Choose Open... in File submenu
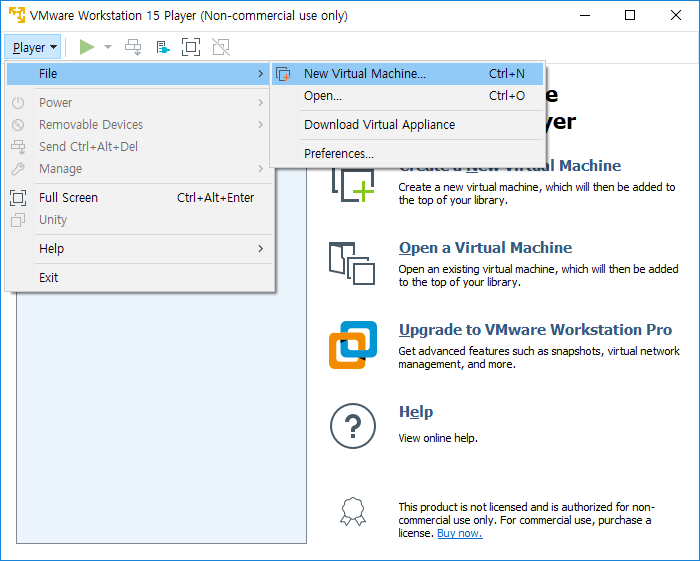 coord(407,96)
